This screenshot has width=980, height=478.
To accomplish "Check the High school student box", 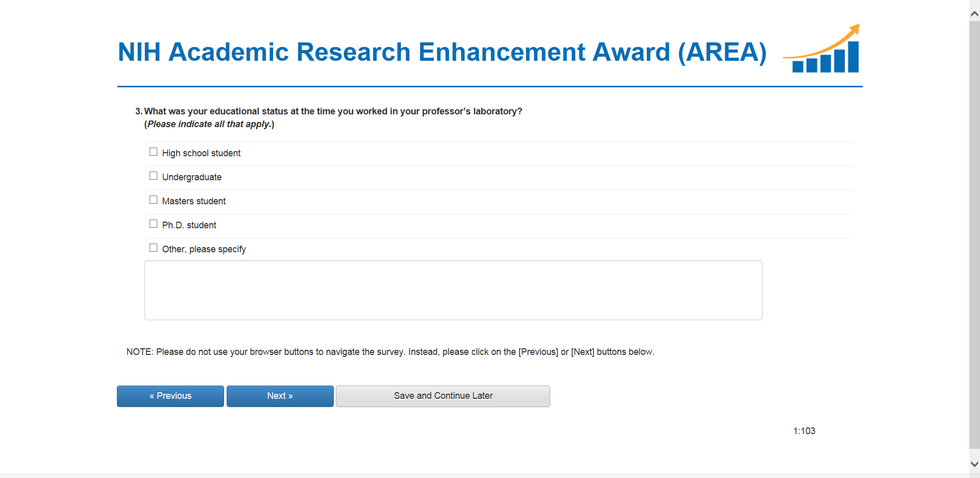I will (153, 152).
